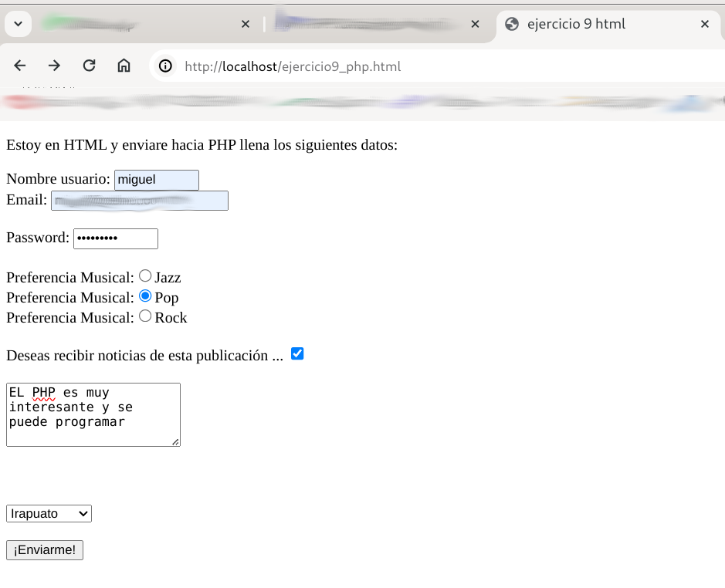Go to the browser home page
This screenshot has width=725, height=588.
pyautogui.click(x=124, y=66)
